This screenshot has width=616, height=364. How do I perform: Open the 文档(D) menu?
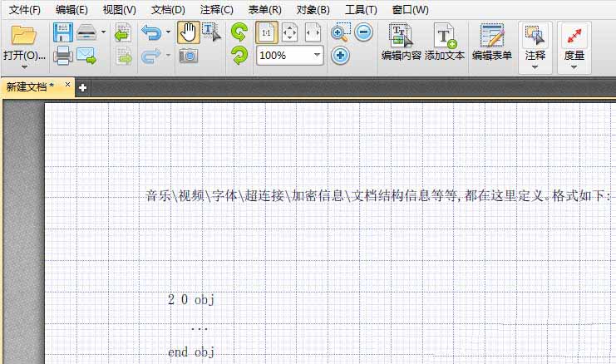click(x=168, y=10)
